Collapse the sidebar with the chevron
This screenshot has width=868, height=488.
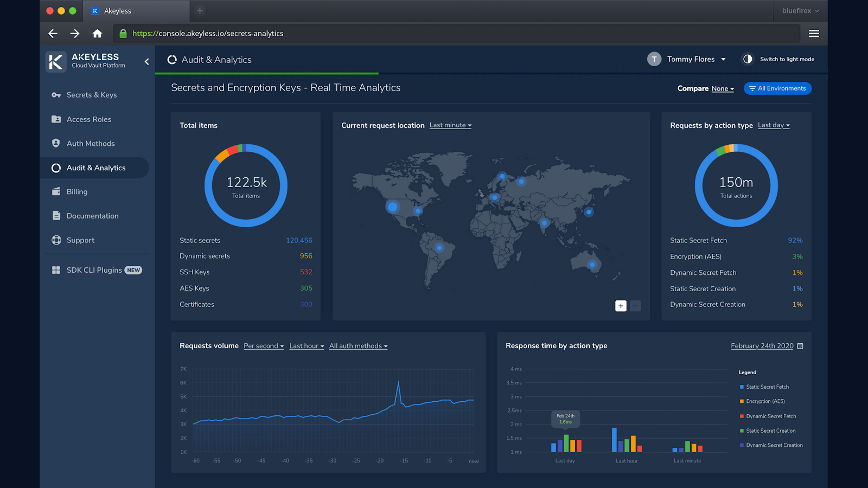pyautogui.click(x=146, y=61)
